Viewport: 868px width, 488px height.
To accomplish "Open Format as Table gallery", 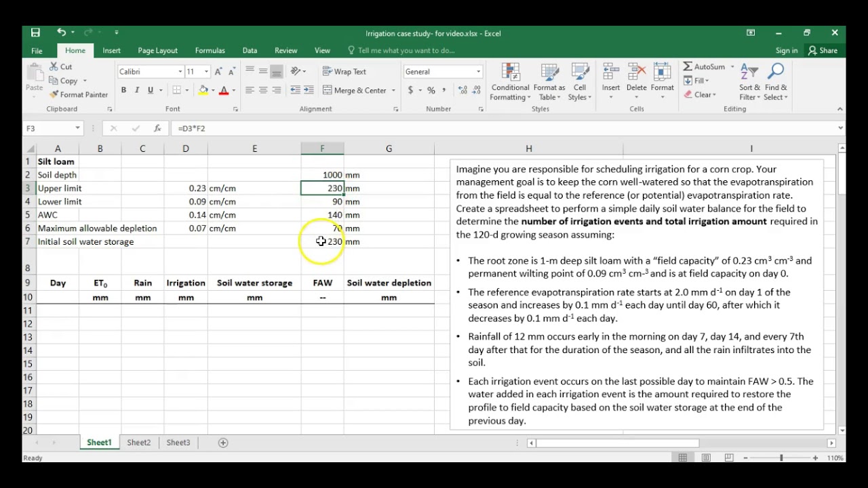I will click(x=549, y=82).
